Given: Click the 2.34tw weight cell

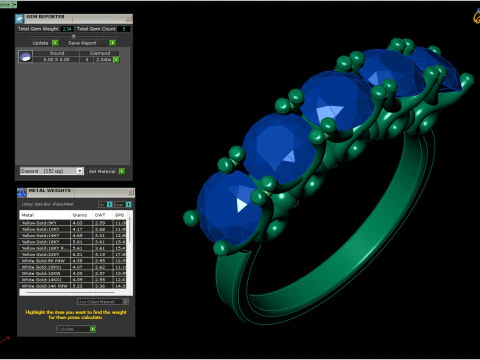Looking at the screenshot, I should (103, 60).
